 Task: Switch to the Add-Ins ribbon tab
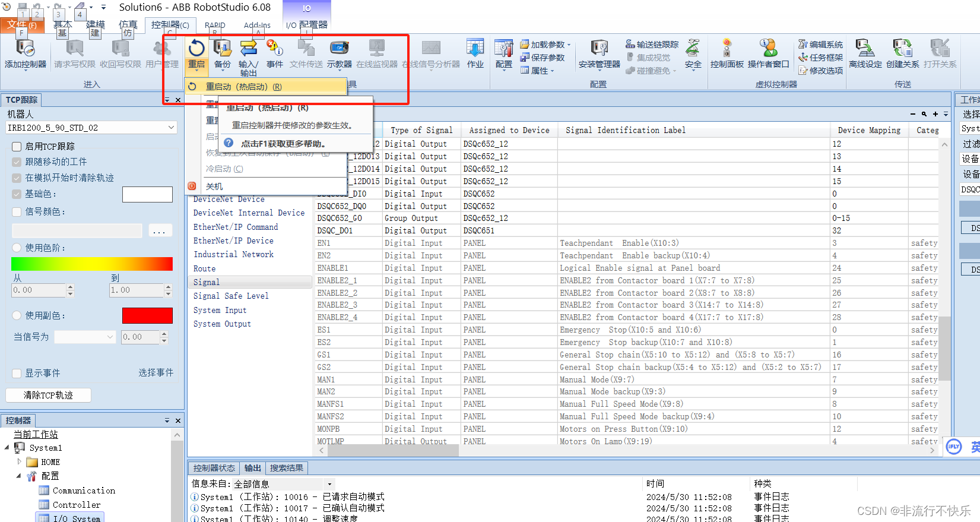[257, 26]
